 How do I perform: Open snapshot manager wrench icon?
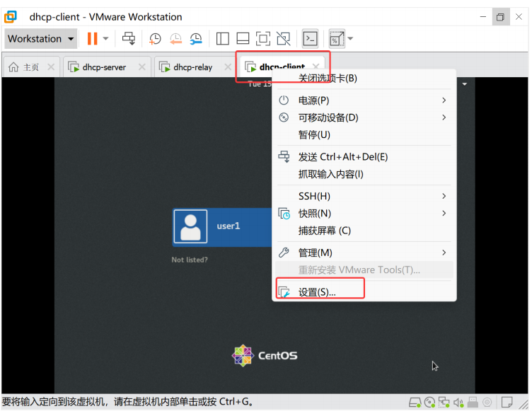coord(196,39)
